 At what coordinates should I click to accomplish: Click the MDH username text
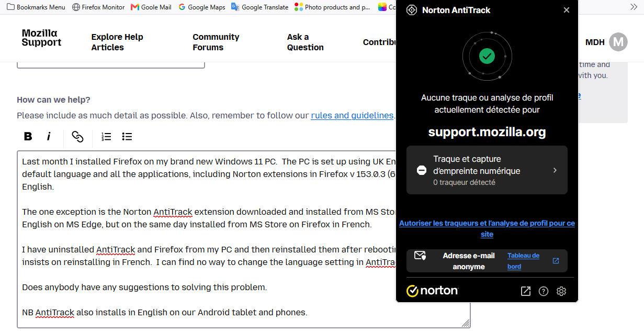(595, 42)
